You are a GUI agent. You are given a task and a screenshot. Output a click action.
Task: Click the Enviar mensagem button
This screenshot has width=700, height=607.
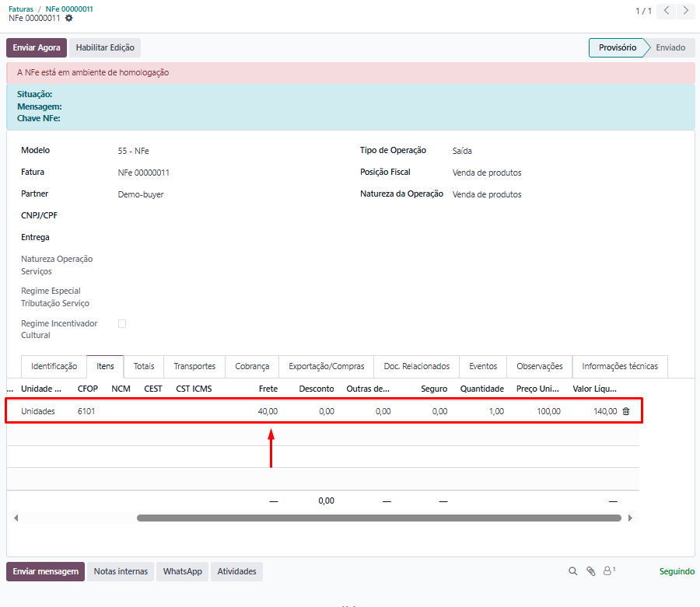click(46, 571)
